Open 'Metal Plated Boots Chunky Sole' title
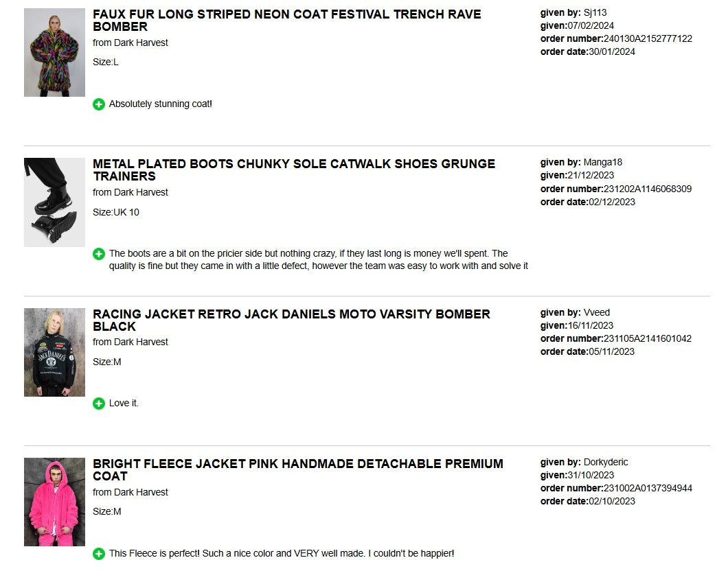The width and height of the screenshot is (728, 571). click(294, 170)
